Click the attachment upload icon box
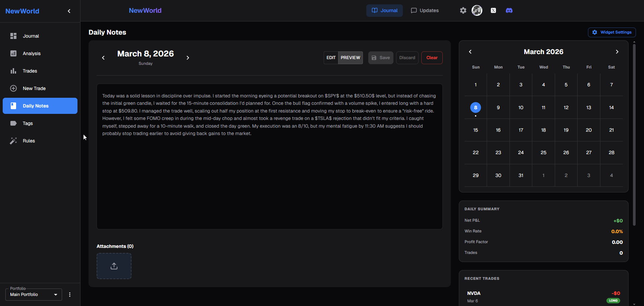 (114, 266)
